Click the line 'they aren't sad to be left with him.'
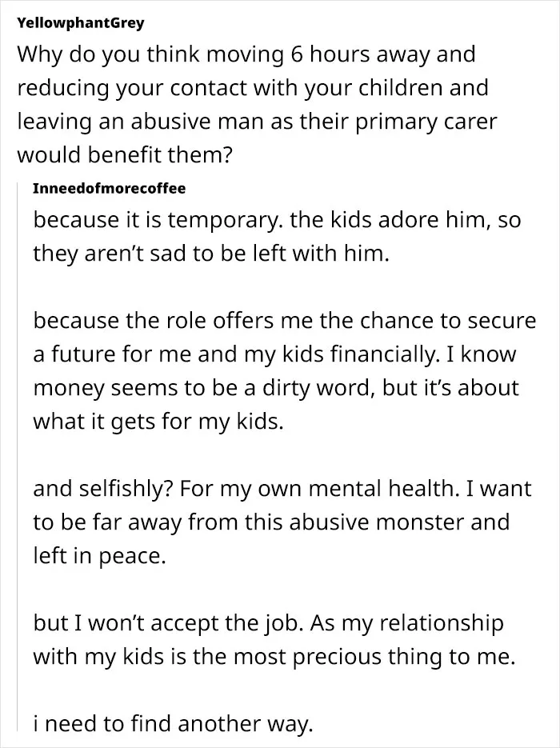The image size is (560, 748). pyautogui.click(x=211, y=254)
